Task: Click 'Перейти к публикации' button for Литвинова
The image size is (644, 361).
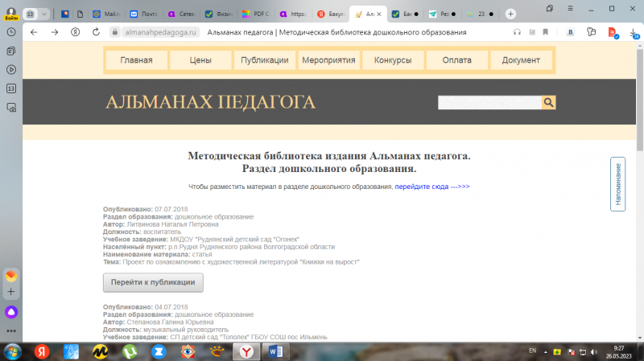Action: point(153,282)
